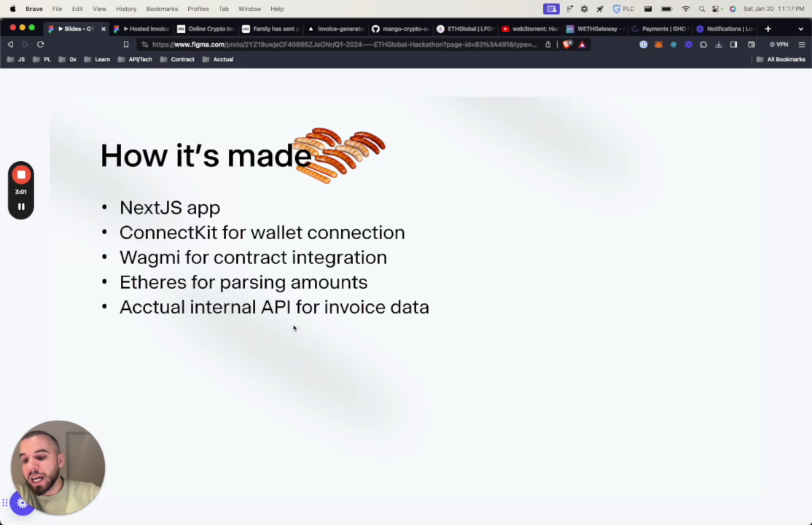This screenshot has width=812, height=525.
Task: Switch to the Notifications tab
Action: tap(725, 29)
